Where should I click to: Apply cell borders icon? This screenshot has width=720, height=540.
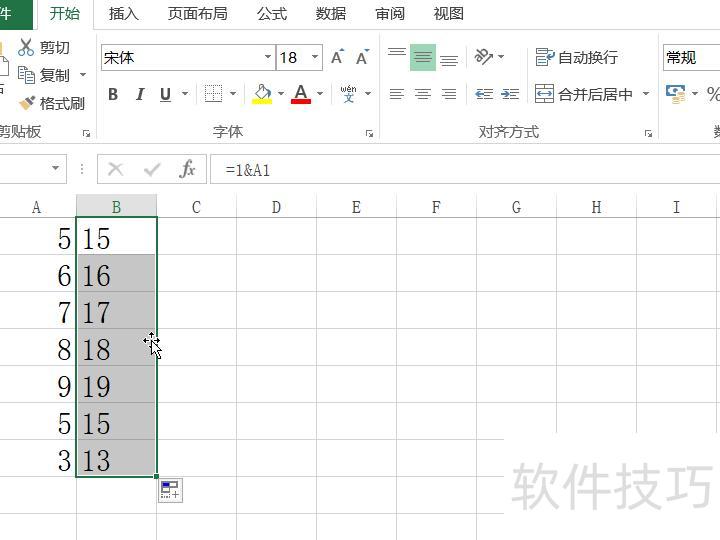click(214, 94)
